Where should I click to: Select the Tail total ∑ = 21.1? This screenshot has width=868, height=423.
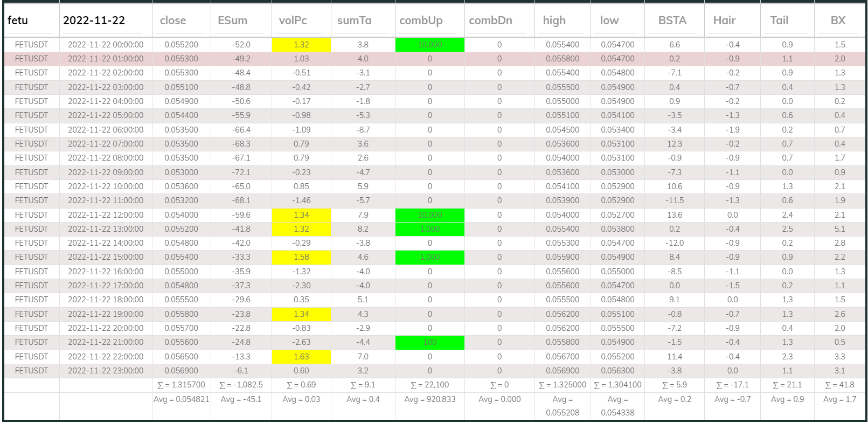click(787, 385)
